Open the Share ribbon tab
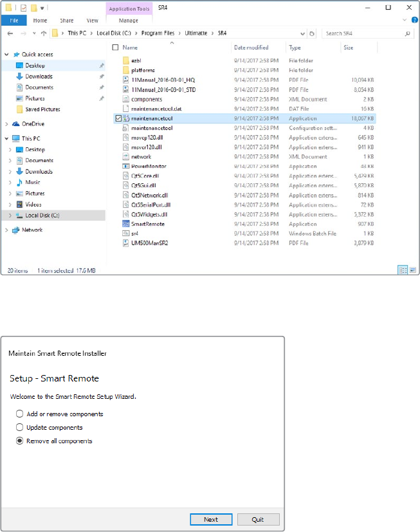Screen dimensions: 420x532 tap(67, 21)
